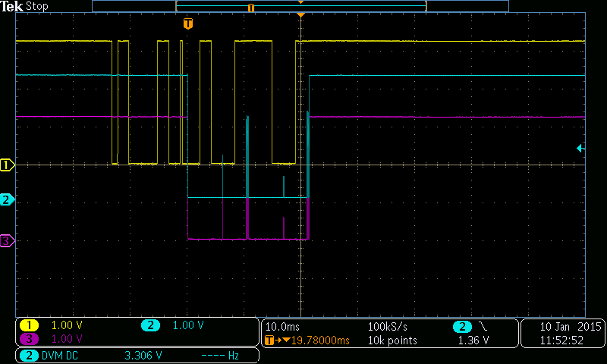Click the cyan channel 2 badge beside 1.00 V
The height and width of the screenshot is (364, 607).
coord(150,325)
